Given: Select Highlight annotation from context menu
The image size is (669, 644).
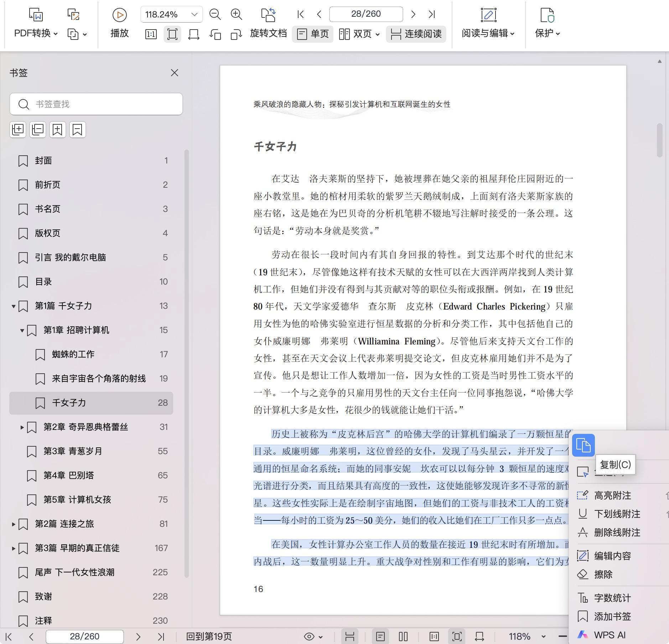Looking at the screenshot, I should click(x=612, y=495).
